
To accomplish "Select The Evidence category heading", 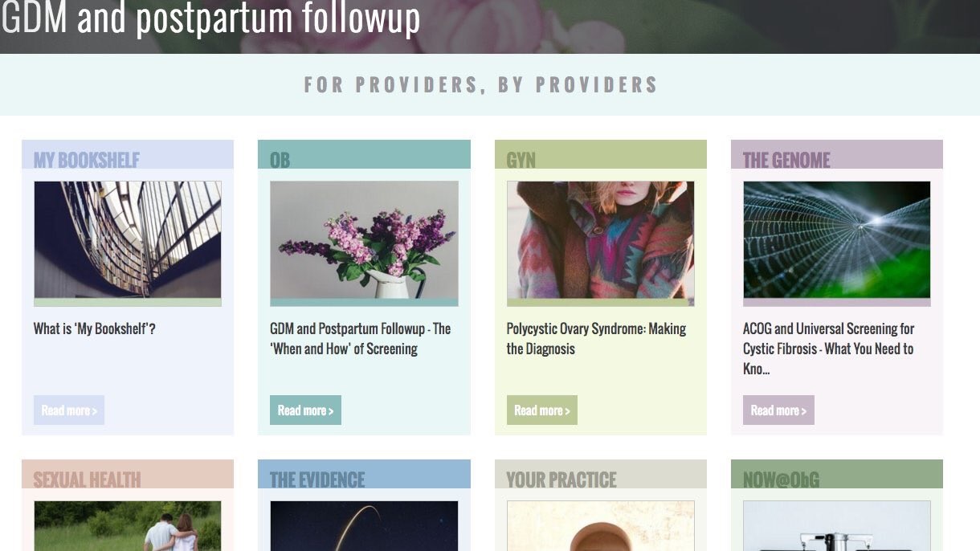I will pos(317,480).
